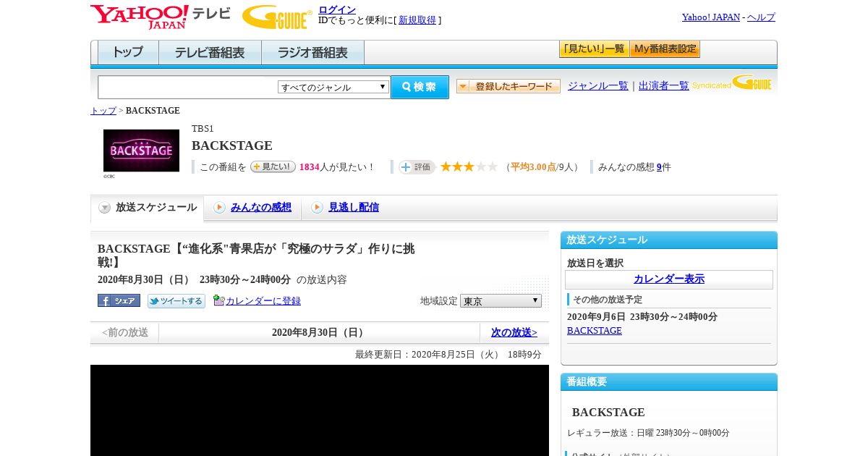Switch to the 見逃し配信 tab
This screenshot has height=456, width=868.
[354, 207]
